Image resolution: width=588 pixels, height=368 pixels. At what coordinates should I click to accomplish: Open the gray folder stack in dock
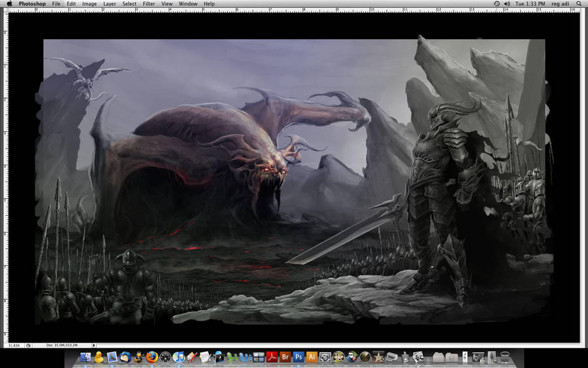pos(438,357)
